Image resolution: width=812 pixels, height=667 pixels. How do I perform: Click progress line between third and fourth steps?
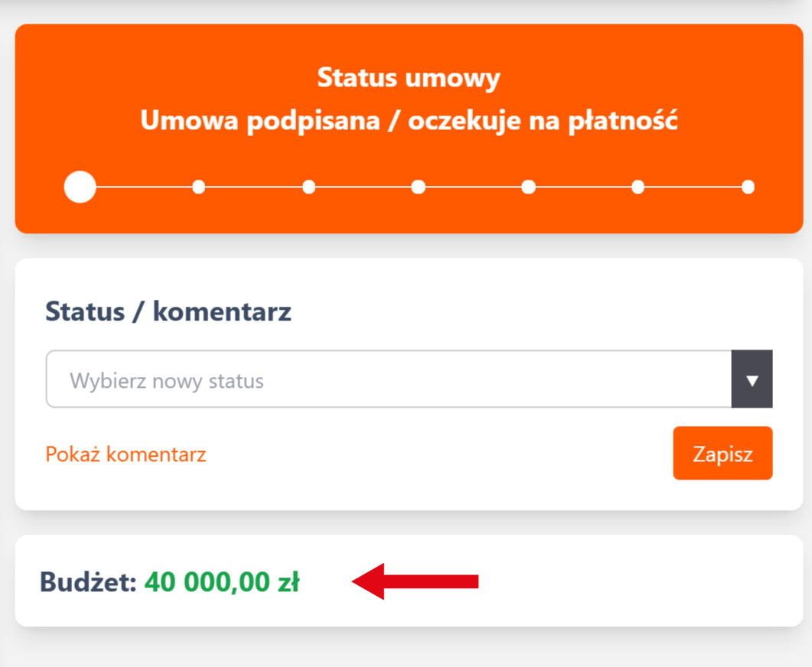pos(364,187)
